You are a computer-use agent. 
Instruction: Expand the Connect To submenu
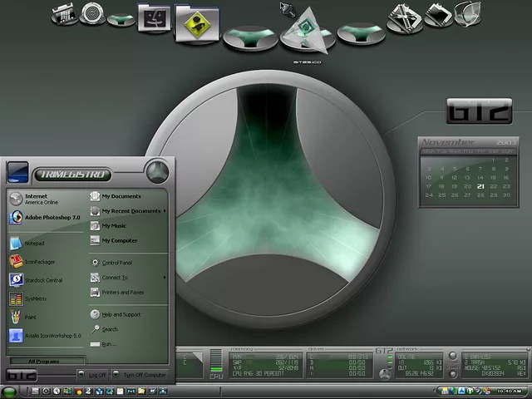pos(115,278)
